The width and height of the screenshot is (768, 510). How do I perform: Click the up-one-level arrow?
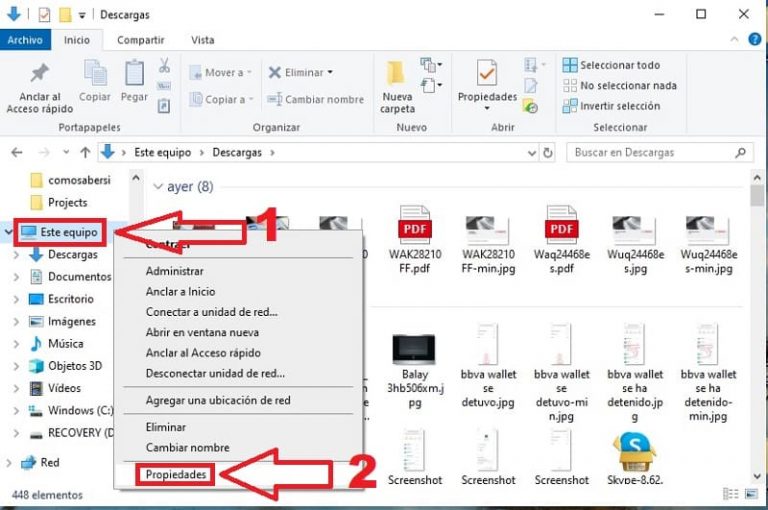coord(85,153)
